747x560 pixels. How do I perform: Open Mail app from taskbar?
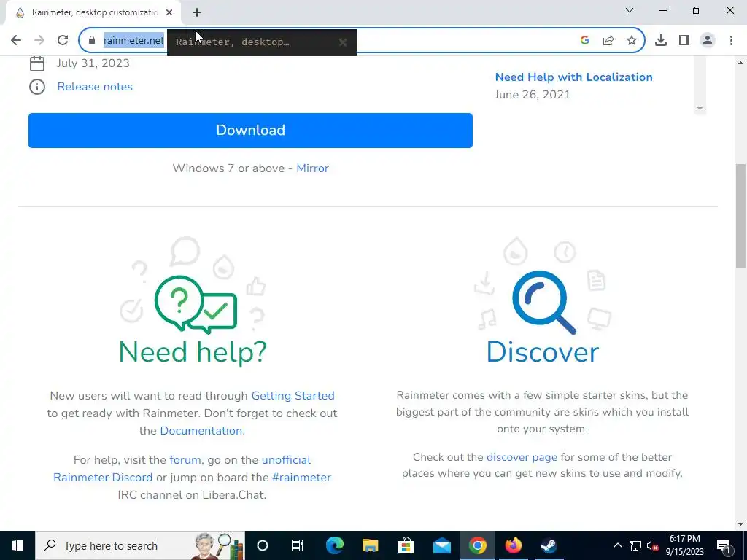[x=441, y=545]
